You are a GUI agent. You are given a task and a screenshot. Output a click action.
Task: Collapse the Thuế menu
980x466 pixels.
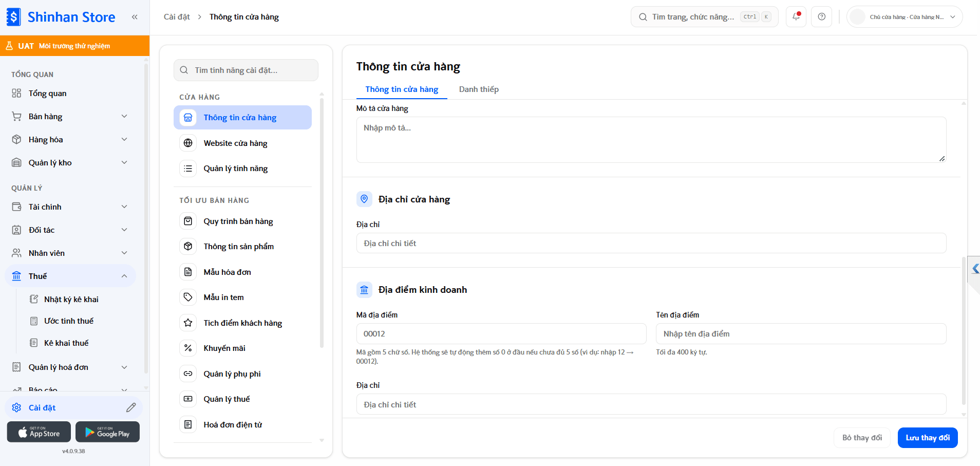70,276
